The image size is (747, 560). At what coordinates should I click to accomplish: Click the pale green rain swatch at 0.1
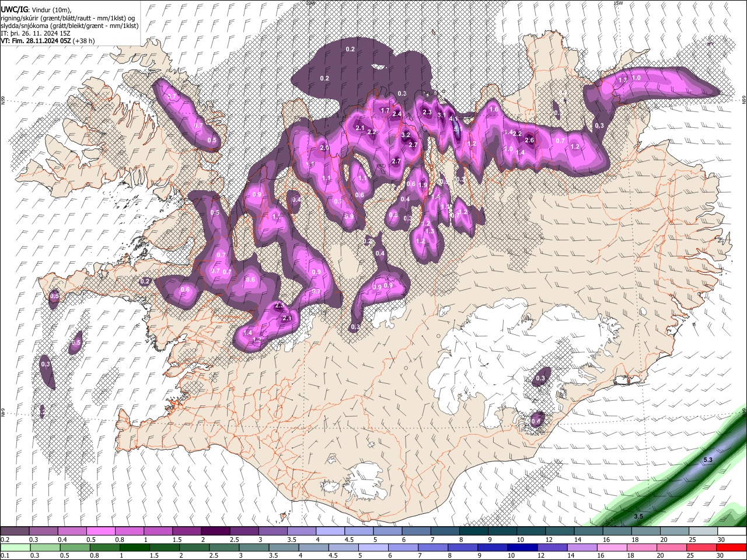point(15,547)
